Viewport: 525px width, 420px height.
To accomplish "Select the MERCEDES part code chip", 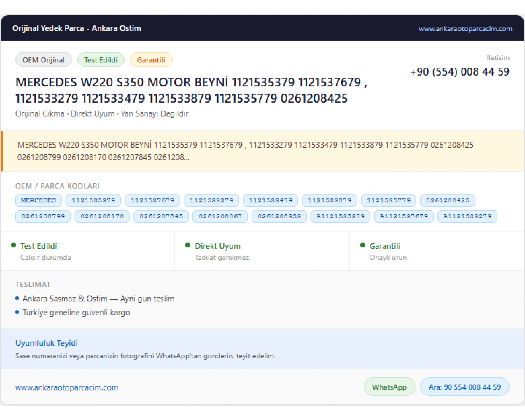I will pos(38,200).
